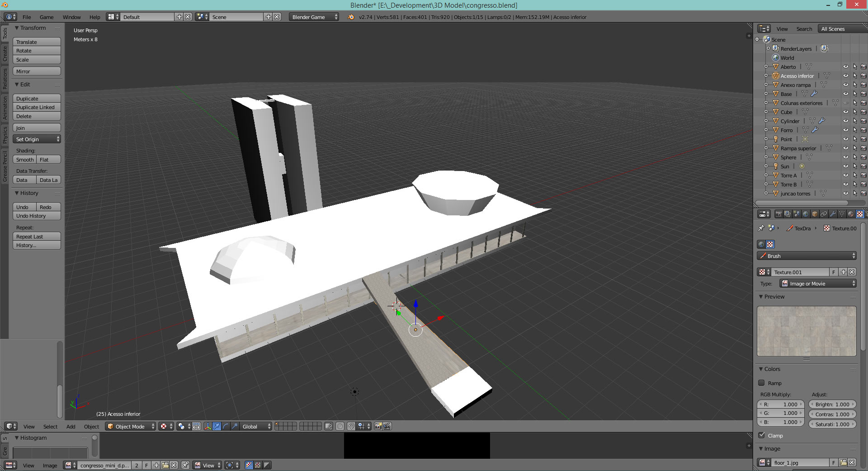Open the Render Layers properties tab
868x471 pixels.
(788, 214)
